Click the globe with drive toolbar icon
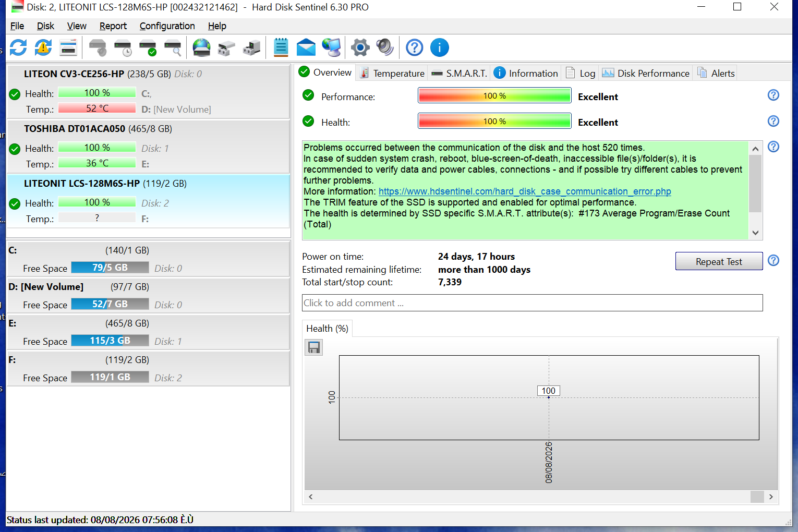 click(202, 47)
